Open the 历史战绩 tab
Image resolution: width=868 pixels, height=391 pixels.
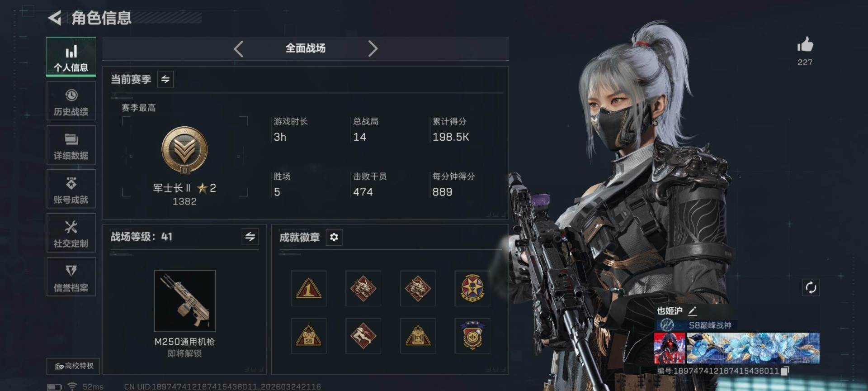coord(71,101)
